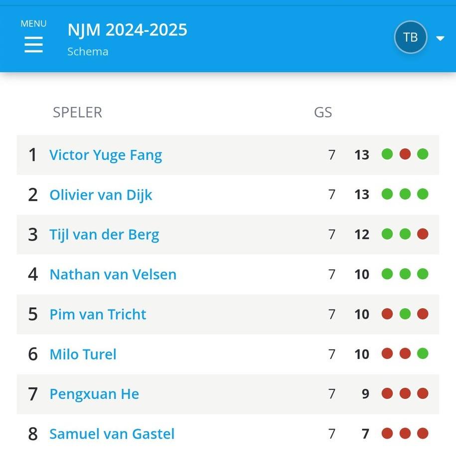Click the NJM 2024-2025 title
Screen dimensions: 456x476
[127, 30]
